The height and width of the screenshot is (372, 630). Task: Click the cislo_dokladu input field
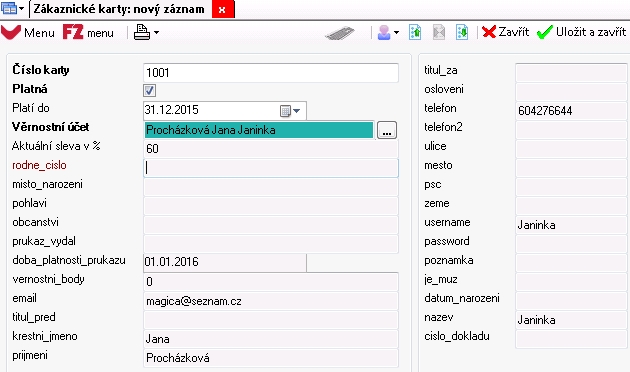point(571,339)
